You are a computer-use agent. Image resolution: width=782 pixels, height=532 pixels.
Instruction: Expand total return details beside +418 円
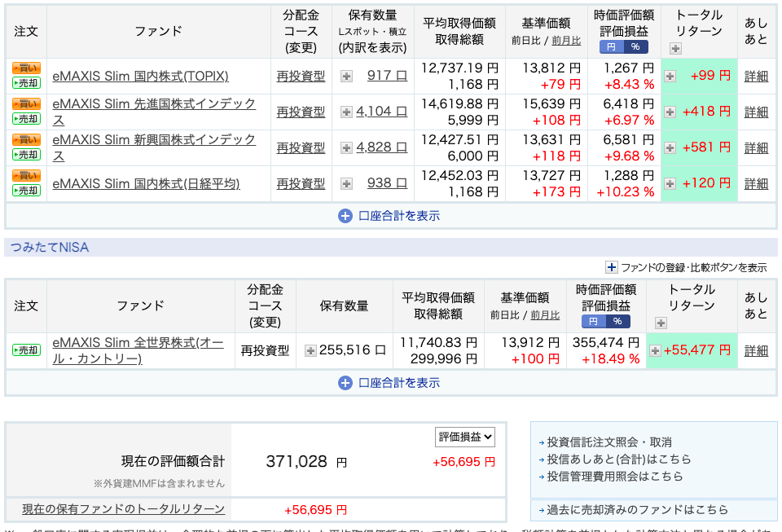tap(670, 112)
